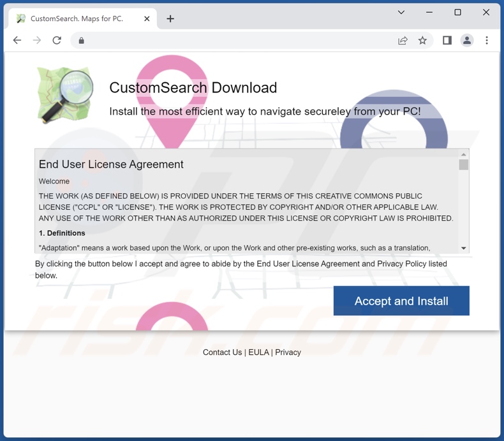Open the Privacy footer link
The width and height of the screenshot is (504, 441).
tap(288, 352)
